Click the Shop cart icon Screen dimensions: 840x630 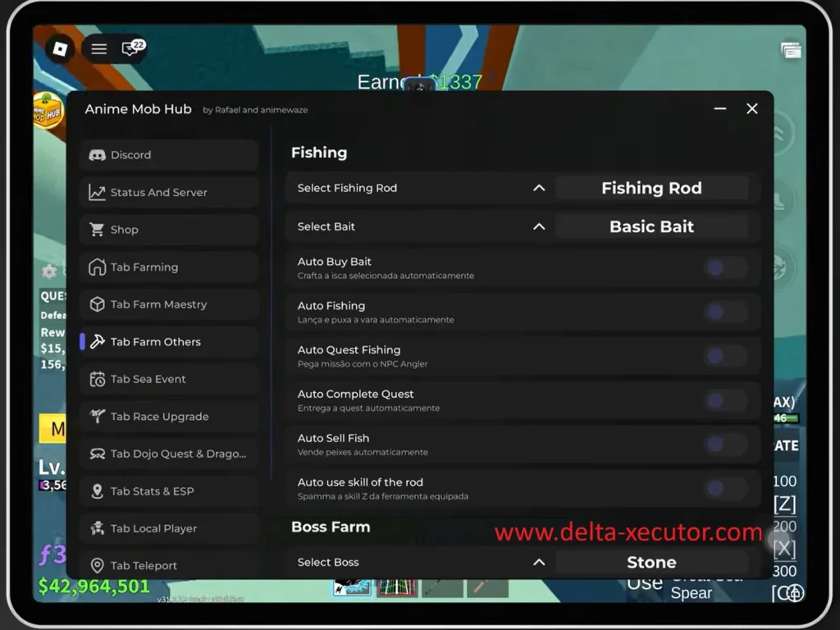97,230
